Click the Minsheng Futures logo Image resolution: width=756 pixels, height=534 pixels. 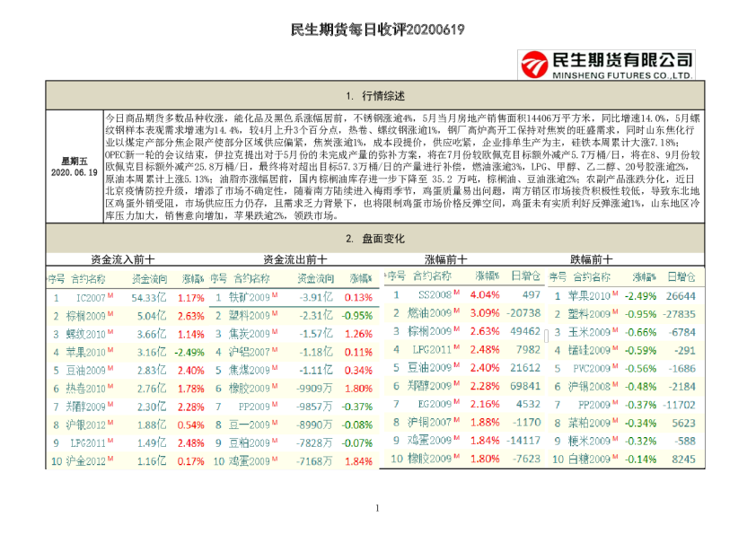[x=603, y=61]
